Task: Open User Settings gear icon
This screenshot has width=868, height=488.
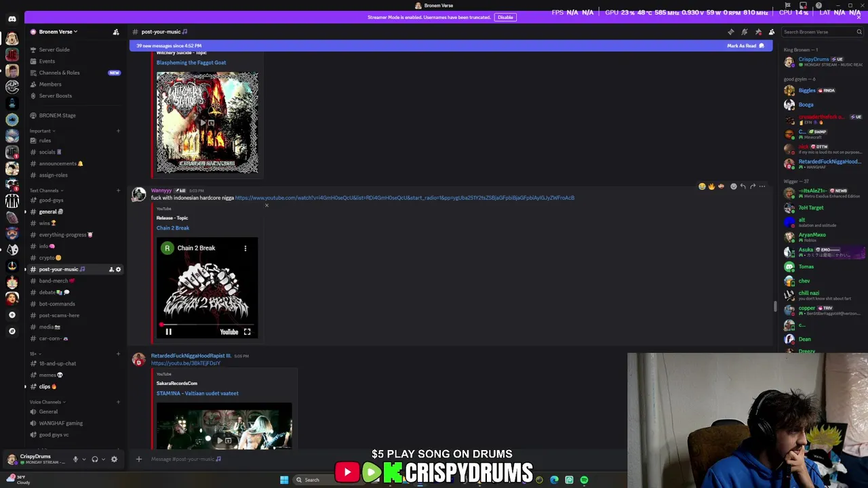Action: (114, 459)
